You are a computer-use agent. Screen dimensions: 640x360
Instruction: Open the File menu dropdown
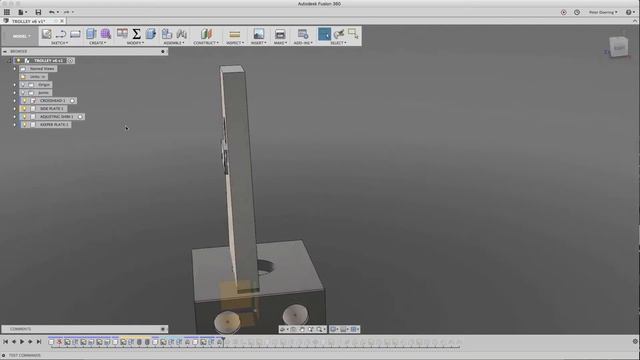pos(22,12)
